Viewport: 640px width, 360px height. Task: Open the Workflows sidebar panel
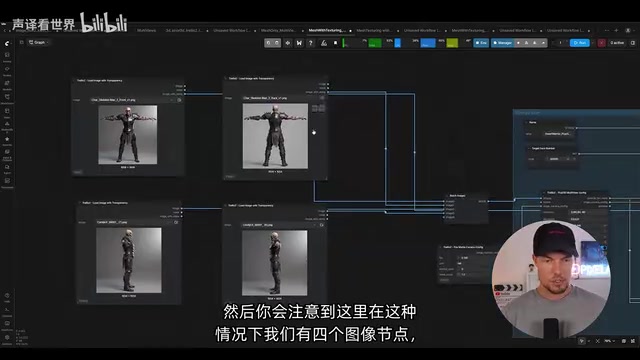pos(7,98)
